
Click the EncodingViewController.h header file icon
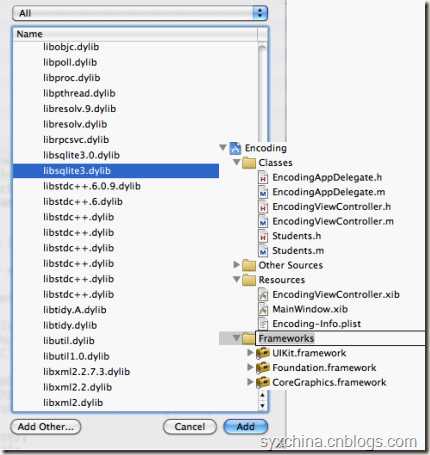[263, 207]
